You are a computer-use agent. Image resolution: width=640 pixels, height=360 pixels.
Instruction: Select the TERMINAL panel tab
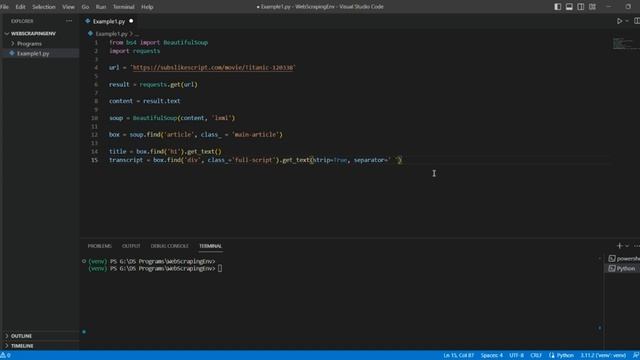point(211,246)
